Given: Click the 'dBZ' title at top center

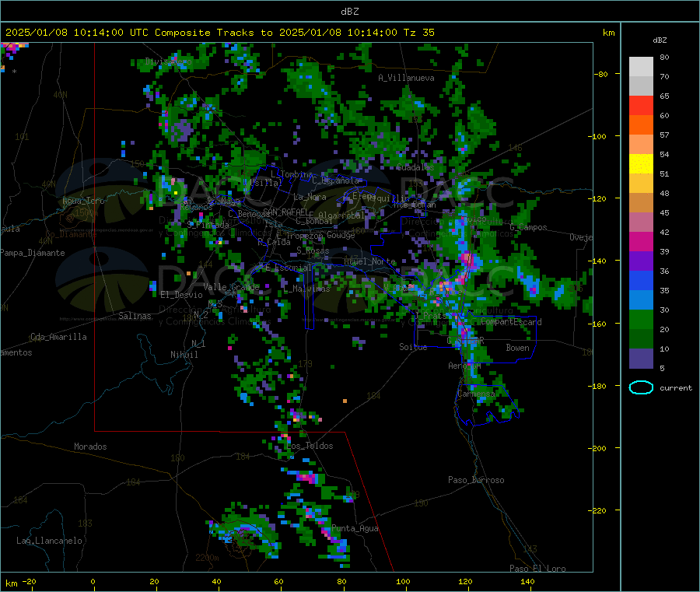Looking at the screenshot, I should click(x=349, y=12).
